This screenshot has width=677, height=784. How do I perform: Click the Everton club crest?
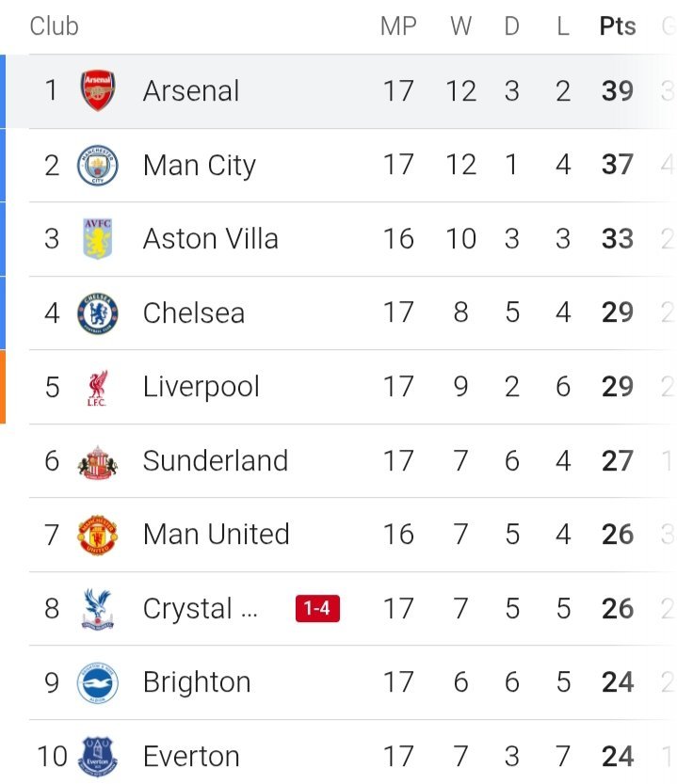97,756
